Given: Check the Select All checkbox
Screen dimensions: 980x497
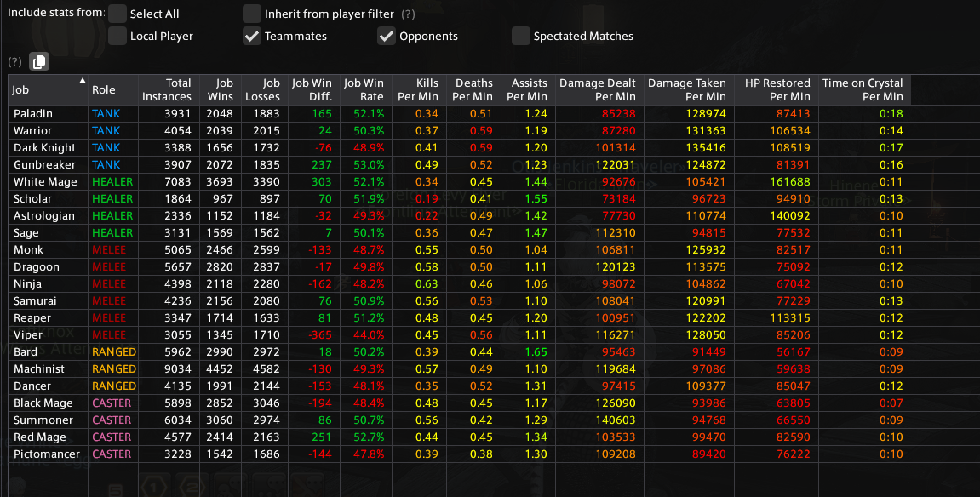Looking at the screenshot, I should pyautogui.click(x=117, y=13).
